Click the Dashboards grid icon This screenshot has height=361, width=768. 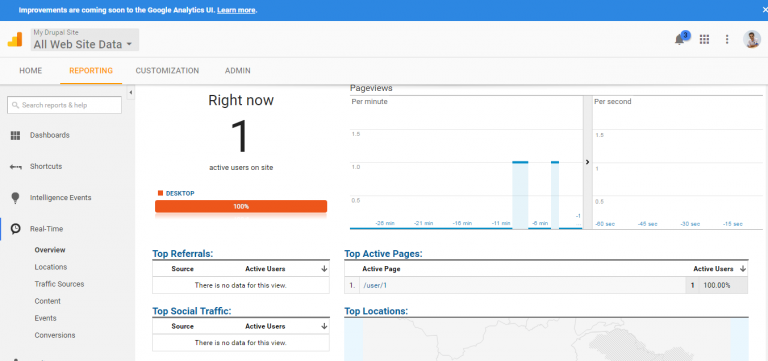(15, 135)
